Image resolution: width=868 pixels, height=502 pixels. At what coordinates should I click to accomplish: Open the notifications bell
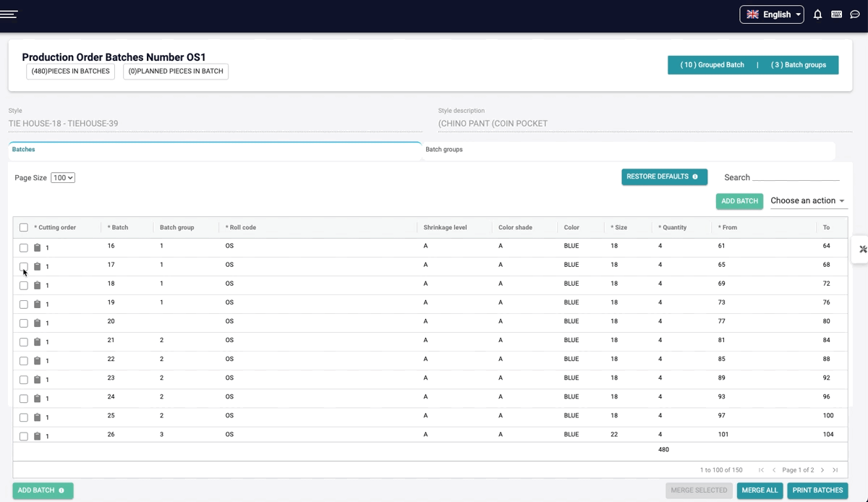pos(818,14)
